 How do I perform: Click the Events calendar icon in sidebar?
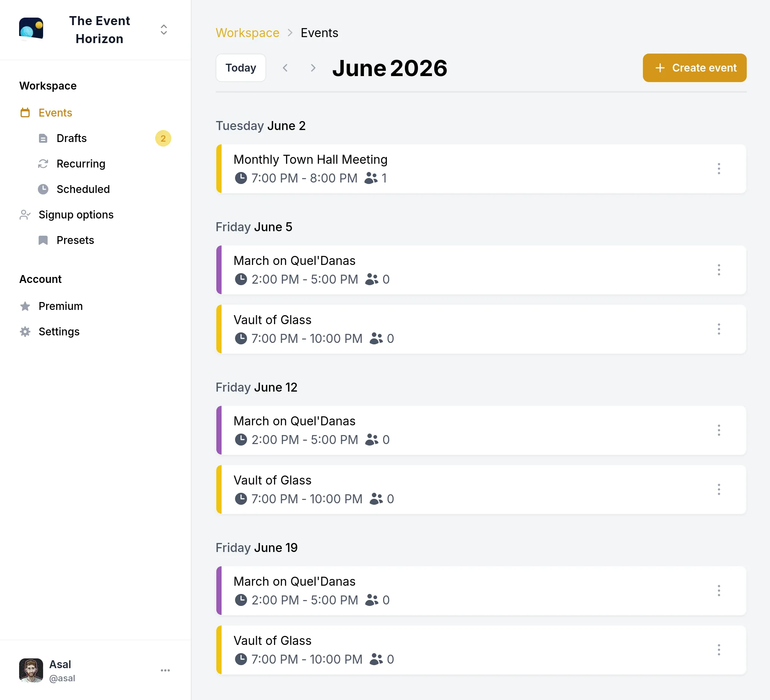coord(25,113)
